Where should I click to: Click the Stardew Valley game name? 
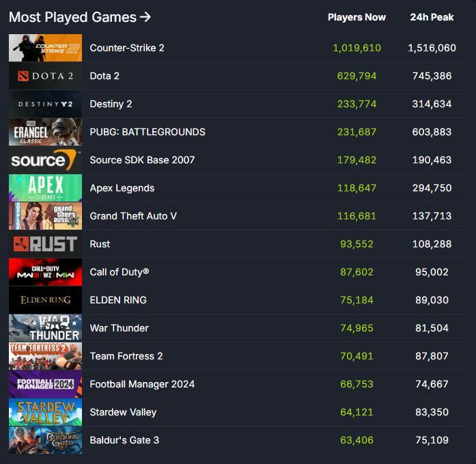click(123, 412)
